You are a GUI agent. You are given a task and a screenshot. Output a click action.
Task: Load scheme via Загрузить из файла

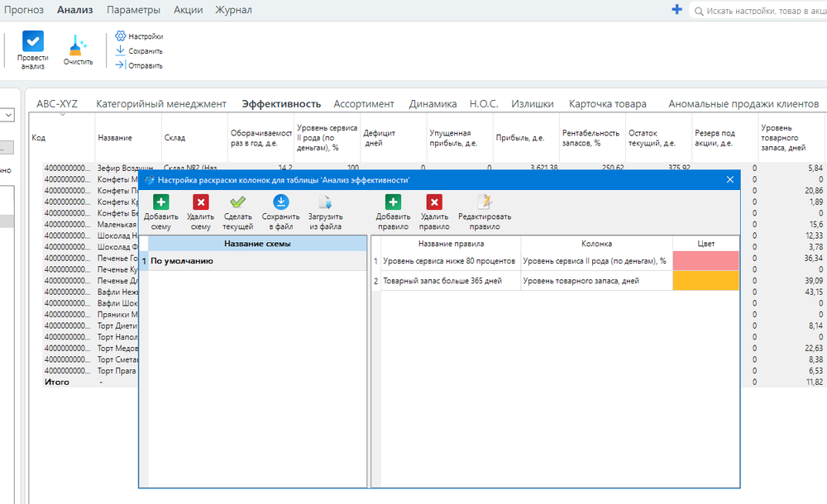click(x=325, y=203)
